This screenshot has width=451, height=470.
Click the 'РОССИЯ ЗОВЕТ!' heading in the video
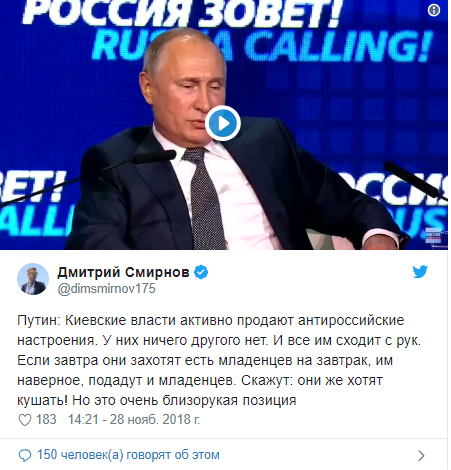(x=182, y=12)
